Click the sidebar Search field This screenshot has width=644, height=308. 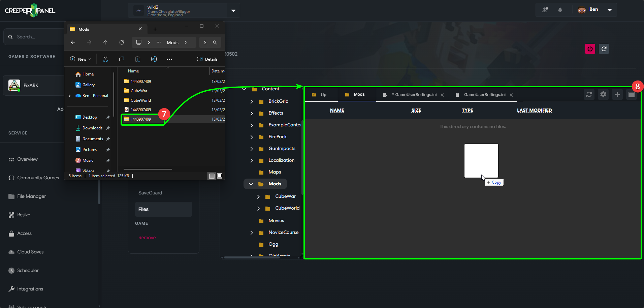(34, 37)
